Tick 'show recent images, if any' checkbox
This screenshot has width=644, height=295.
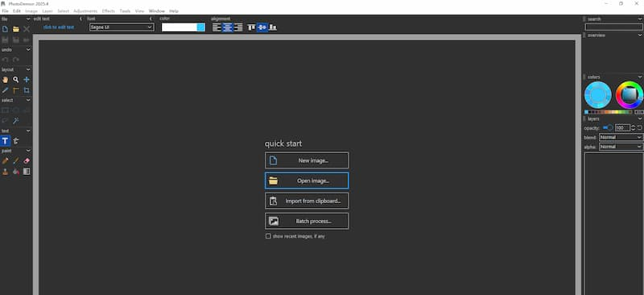click(x=268, y=236)
